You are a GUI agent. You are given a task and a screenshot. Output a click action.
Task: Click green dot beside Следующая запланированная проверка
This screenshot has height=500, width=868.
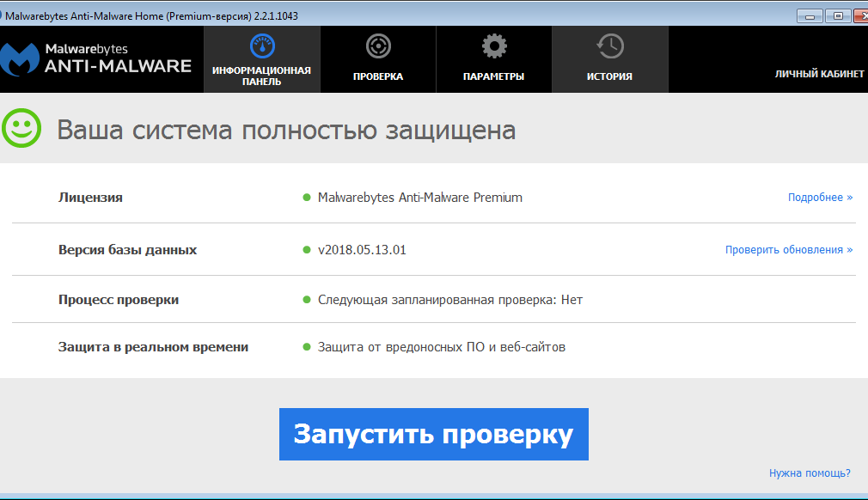(307, 300)
